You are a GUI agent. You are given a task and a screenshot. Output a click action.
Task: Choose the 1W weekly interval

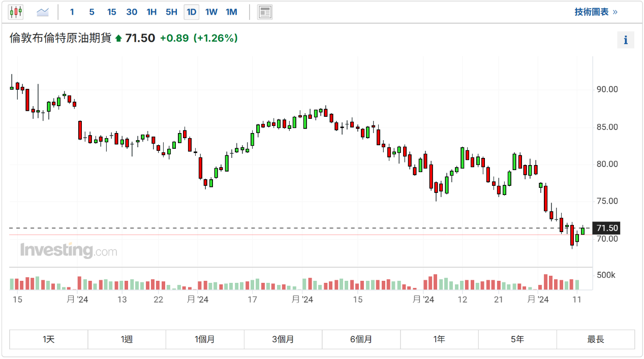pos(211,12)
